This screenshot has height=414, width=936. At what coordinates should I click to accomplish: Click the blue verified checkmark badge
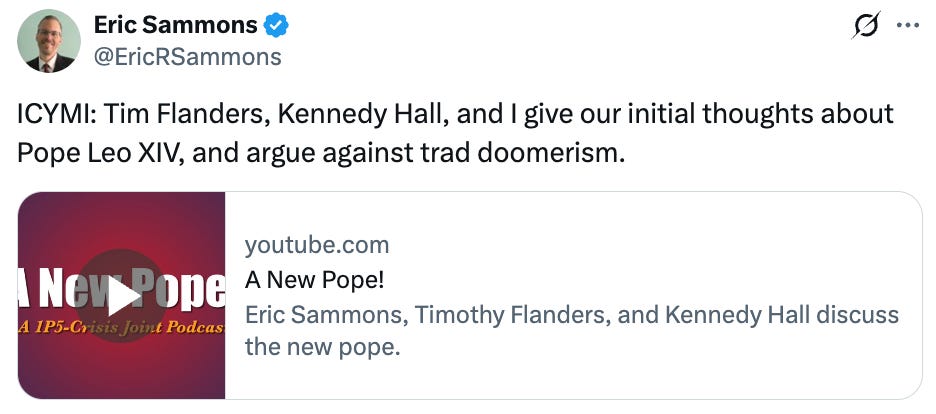pos(276,26)
